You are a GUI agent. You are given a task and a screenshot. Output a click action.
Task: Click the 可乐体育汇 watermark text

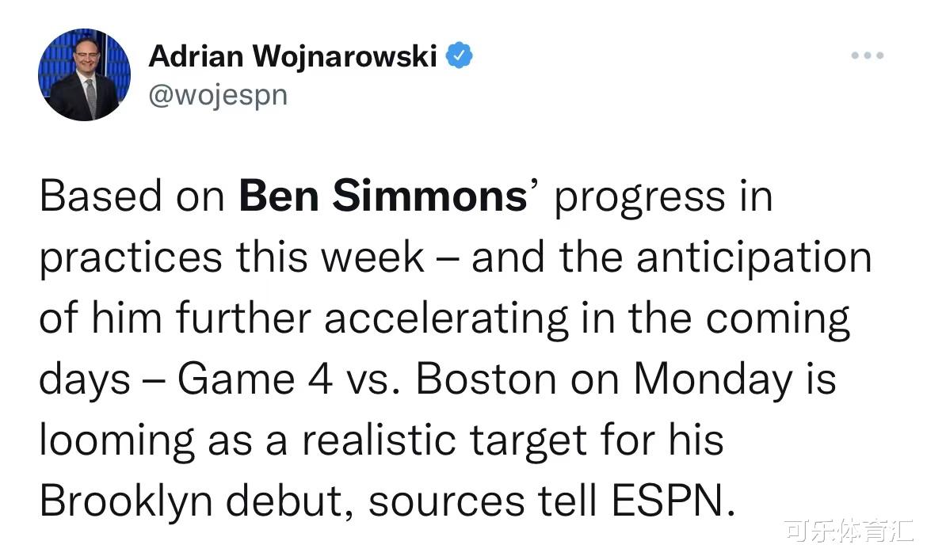coord(849,531)
